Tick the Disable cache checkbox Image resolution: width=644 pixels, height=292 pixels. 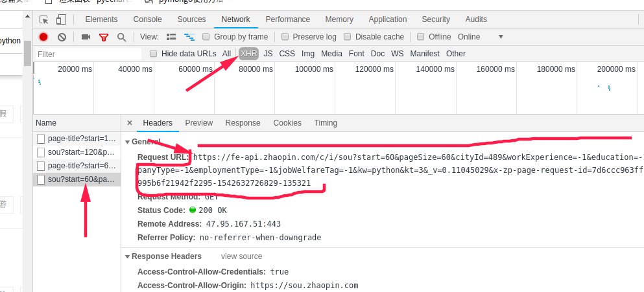pyautogui.click(x=348, y=36)
